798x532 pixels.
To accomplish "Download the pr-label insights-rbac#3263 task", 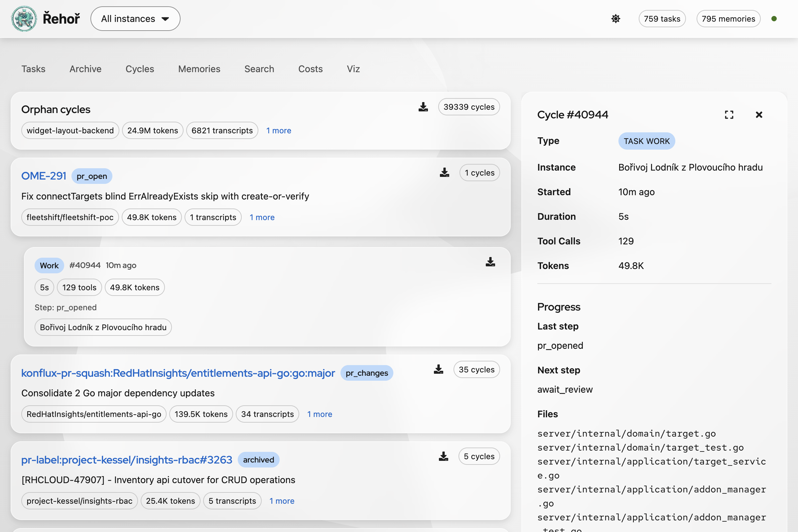I will coord(444,456).
